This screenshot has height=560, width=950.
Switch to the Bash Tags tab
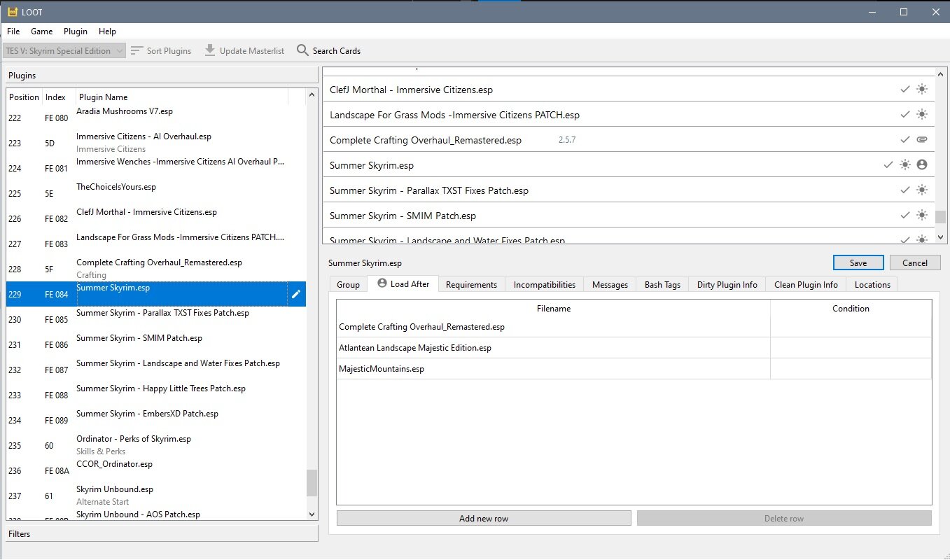pos(662,284)
